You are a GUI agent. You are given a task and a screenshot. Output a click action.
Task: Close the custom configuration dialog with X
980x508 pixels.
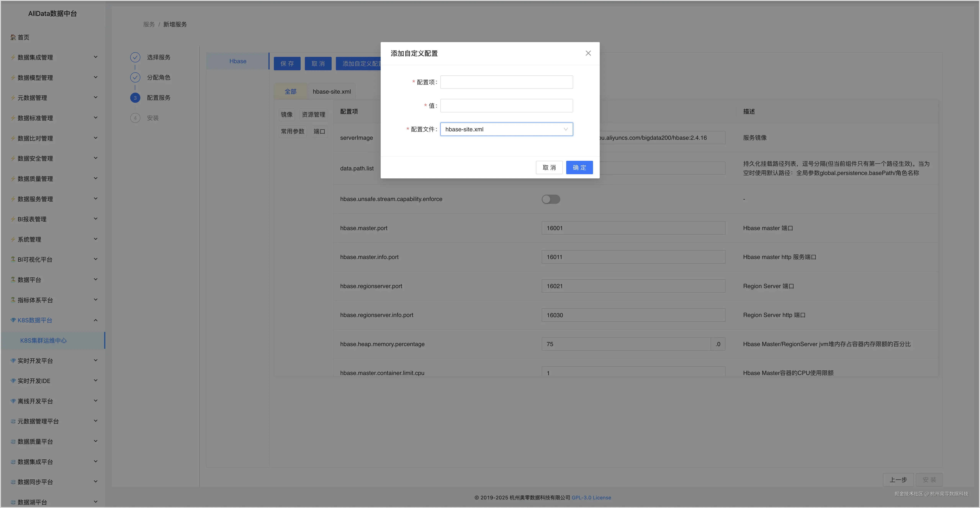click(588, 53)
